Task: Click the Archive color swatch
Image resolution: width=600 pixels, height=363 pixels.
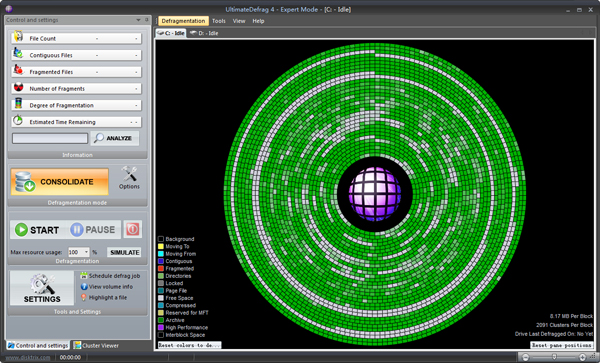Action: click(161, 320)
